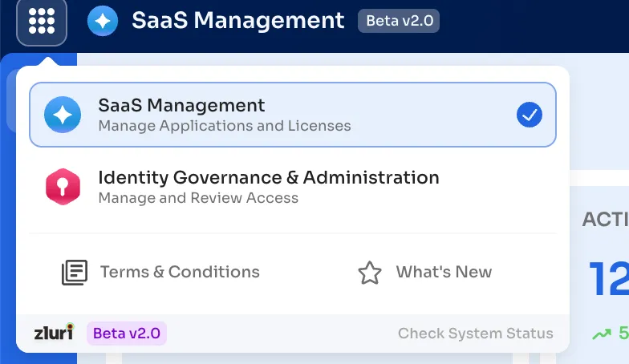Select SaaS Management product option
Image resolution: width=629 pixels, height=364 pixels.
(x=293, y=115)
